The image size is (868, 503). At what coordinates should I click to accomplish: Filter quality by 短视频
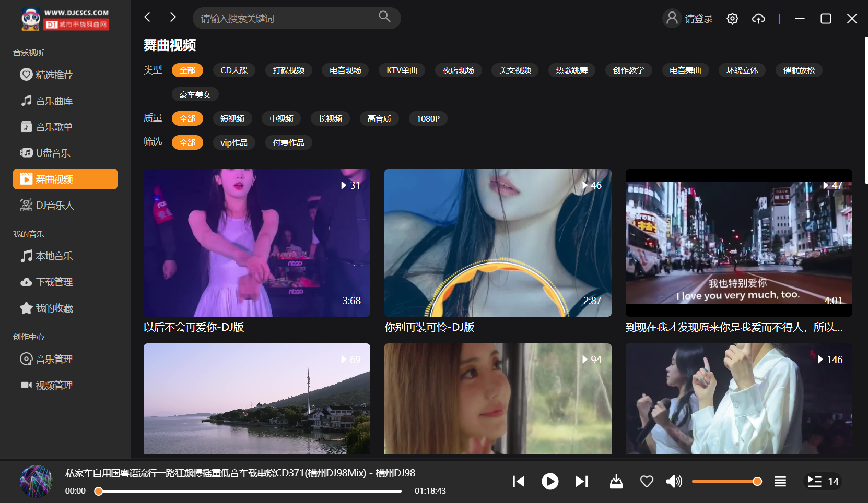pyautogui.click(x=232, y=118)
